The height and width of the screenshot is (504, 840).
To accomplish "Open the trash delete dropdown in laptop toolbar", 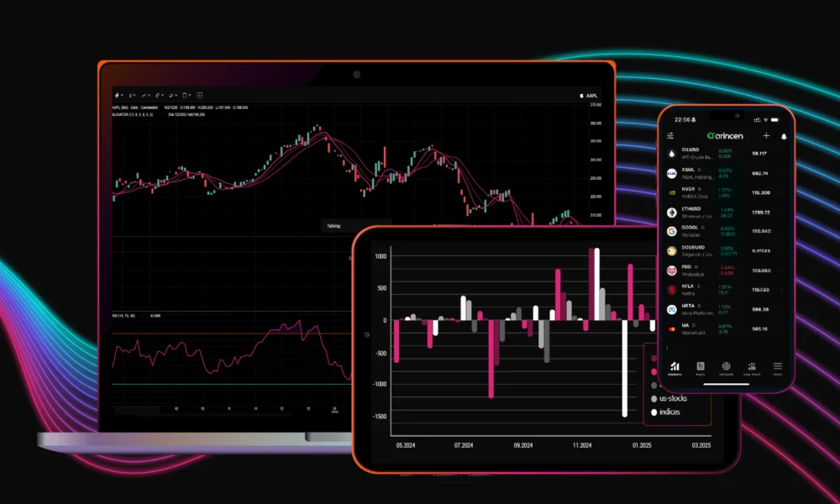I will point(186,95).
